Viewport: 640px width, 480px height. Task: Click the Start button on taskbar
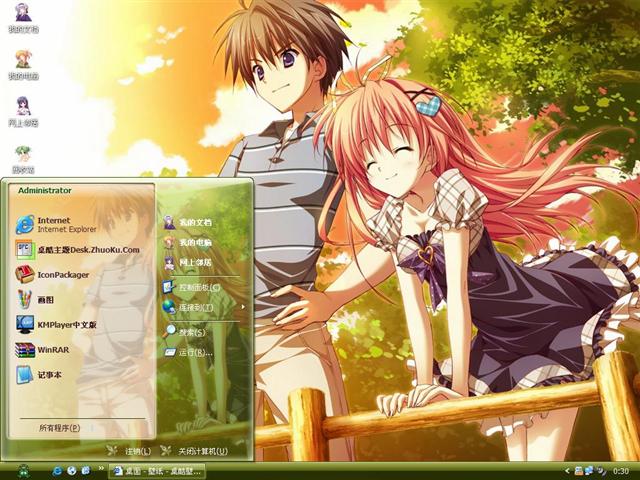point(24,471)
